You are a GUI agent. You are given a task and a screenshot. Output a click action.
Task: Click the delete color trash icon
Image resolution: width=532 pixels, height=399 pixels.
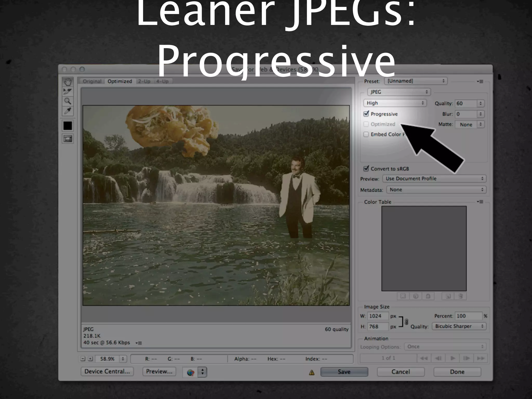(461, 296)
